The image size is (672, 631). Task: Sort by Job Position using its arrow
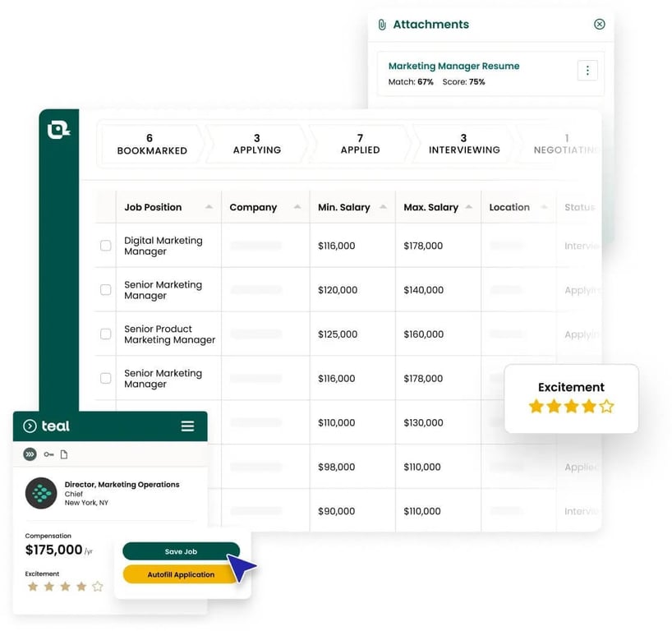click(x=209, y=207)
